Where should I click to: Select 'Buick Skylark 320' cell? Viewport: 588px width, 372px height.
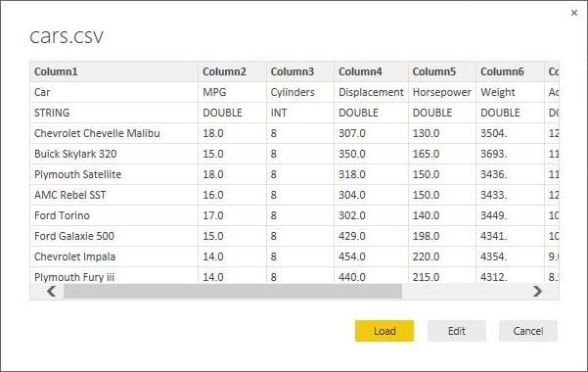[x=114, y=154]
